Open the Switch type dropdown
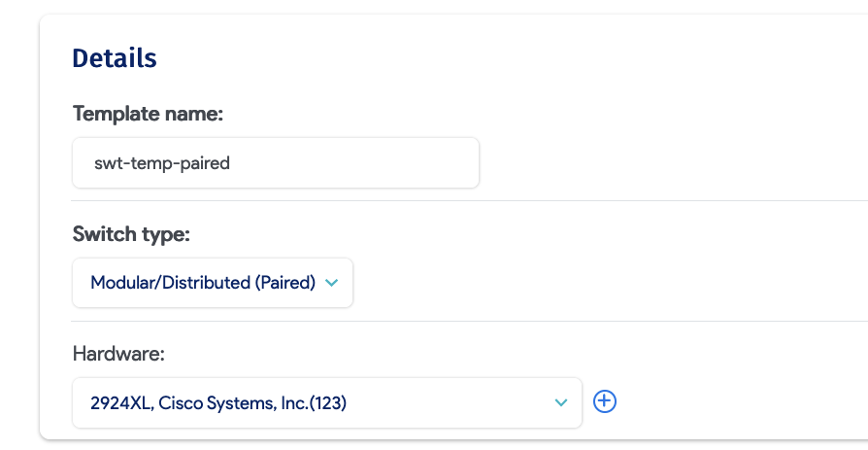 (x=213, y=283)
